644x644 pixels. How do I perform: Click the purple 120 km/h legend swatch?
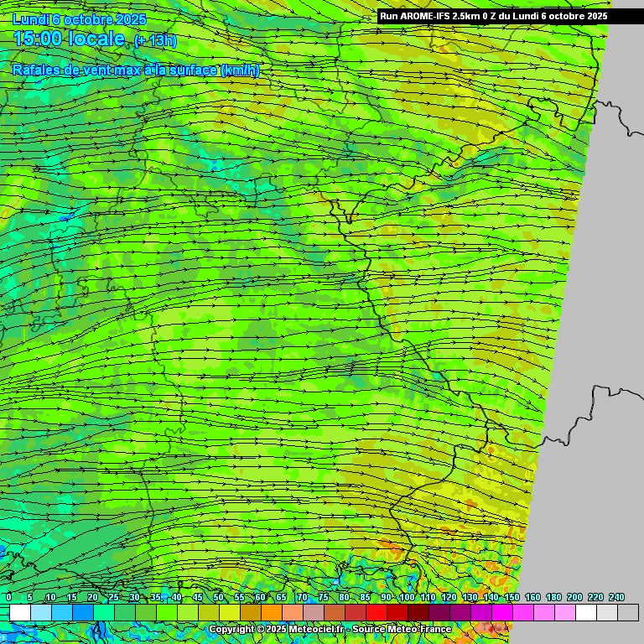tap(460, 613)
